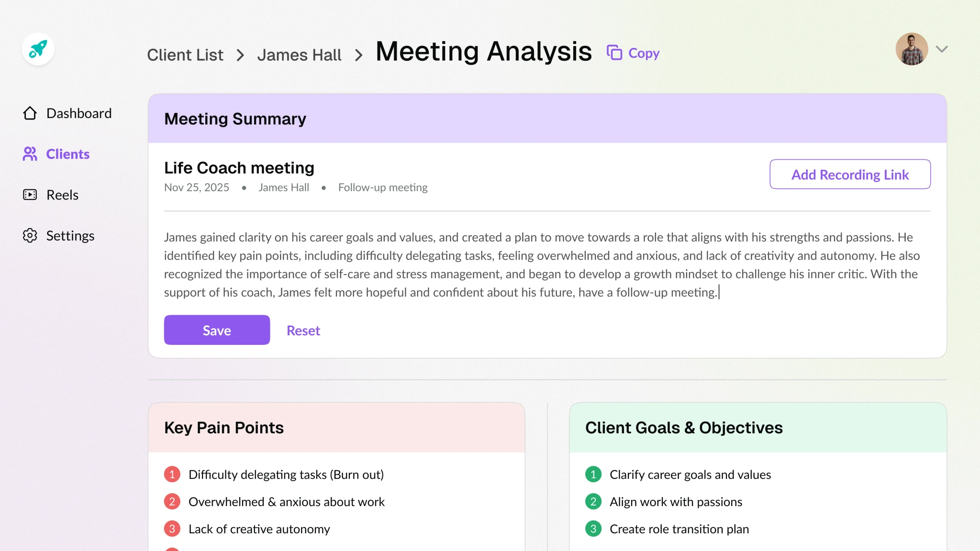Screen dimensions: 980x551
Task: Go to the Settings menu item
Action: pyautogui.click(x=70, y=236)
